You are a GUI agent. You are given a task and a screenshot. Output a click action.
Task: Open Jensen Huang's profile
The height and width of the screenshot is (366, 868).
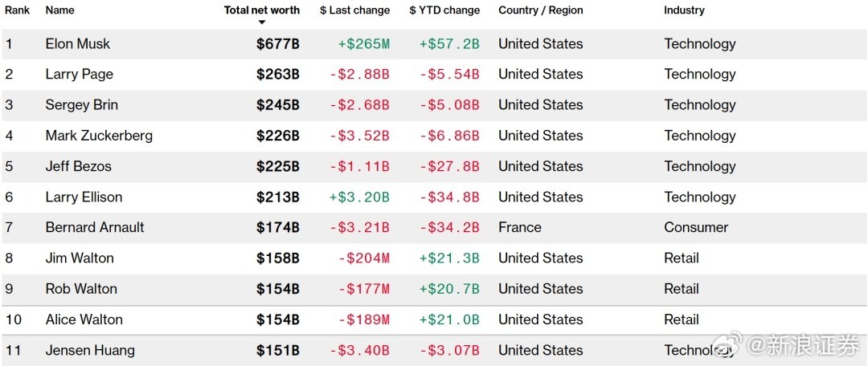(90, 350)
